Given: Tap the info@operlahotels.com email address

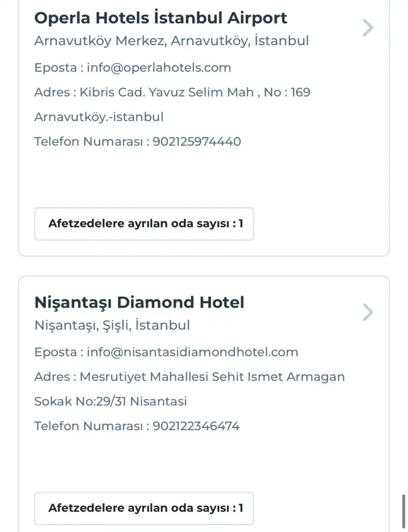Looking at the screenshot, I should point(159,68).
